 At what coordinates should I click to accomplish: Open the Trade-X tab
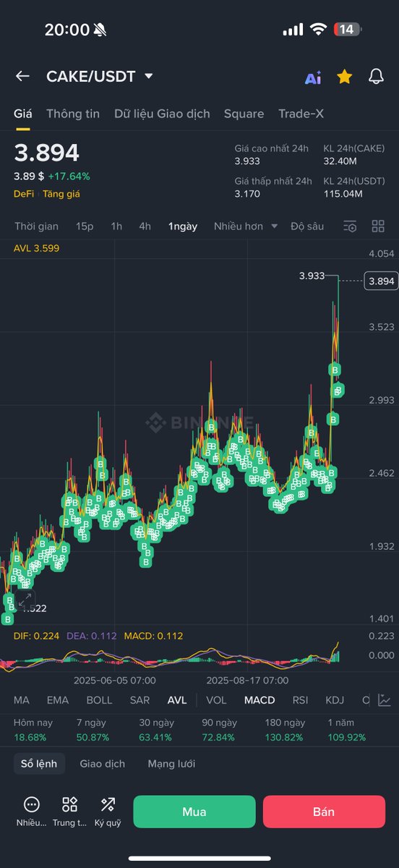[x=301, y=114]
